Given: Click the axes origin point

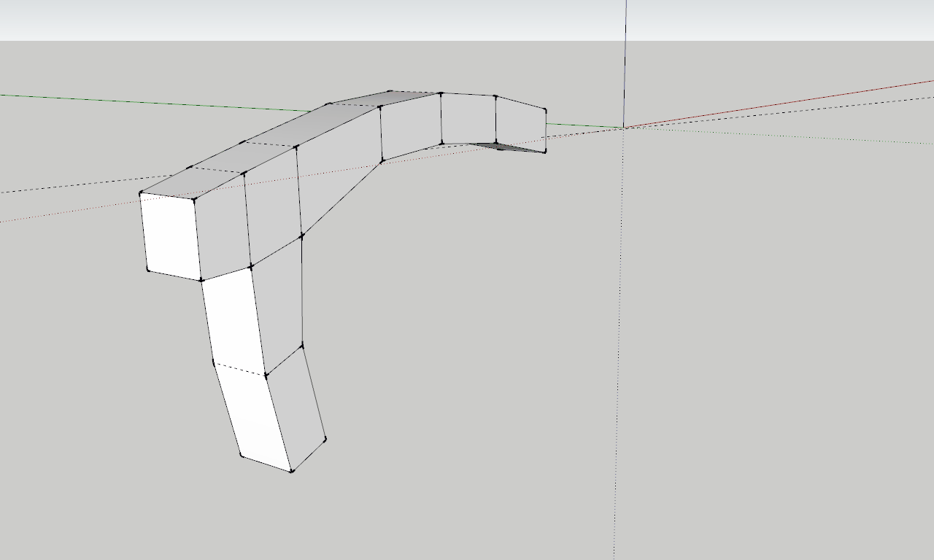Looking at the screenshot, I should click(x=624, y=128).
